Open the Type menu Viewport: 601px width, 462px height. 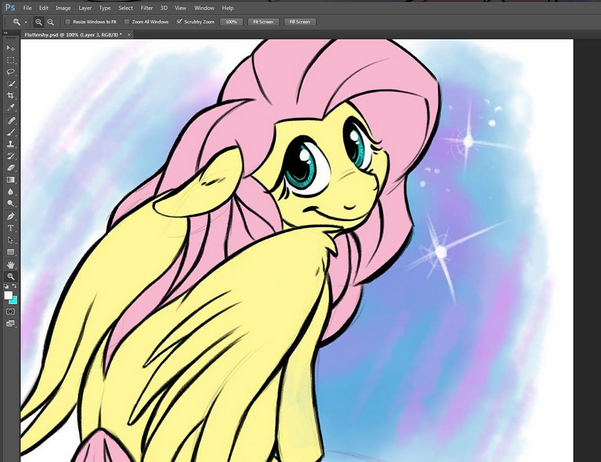pos(105,8)
